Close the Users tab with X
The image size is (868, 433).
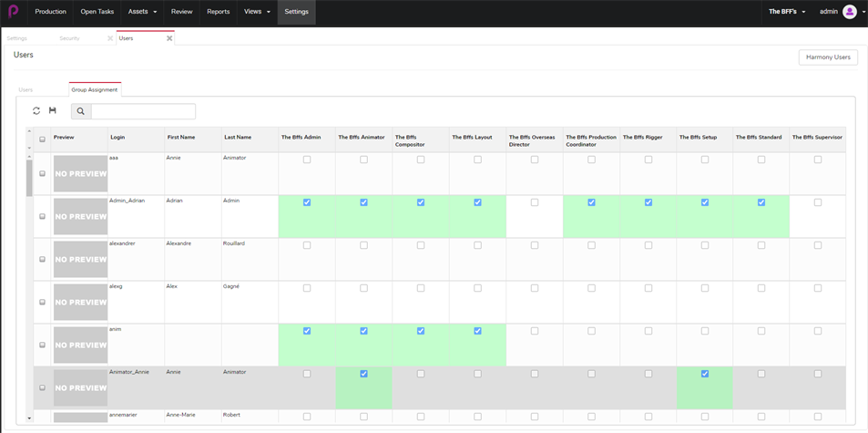click(169, 38)
